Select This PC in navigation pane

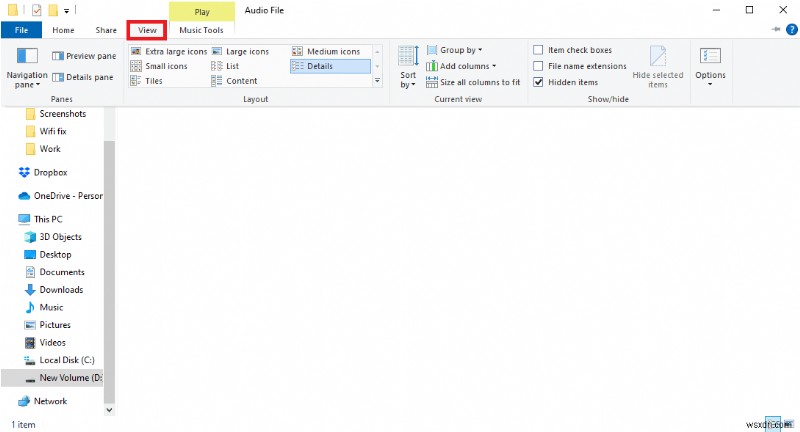[x=40, y=219]
